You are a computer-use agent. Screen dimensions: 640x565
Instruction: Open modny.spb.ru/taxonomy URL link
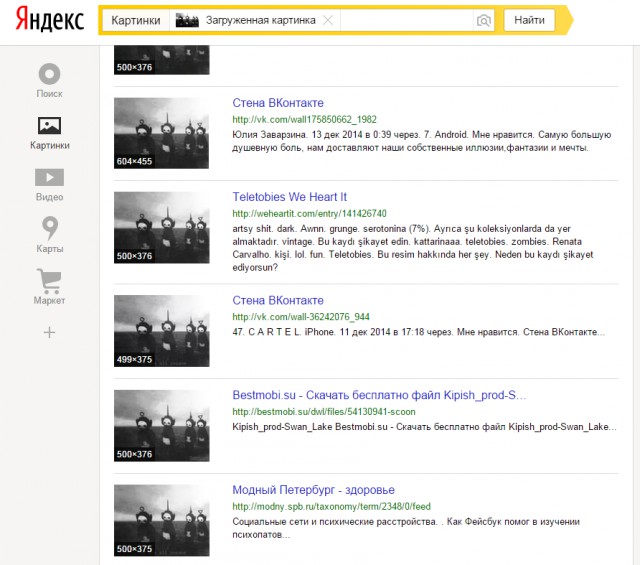pos(331,506)
